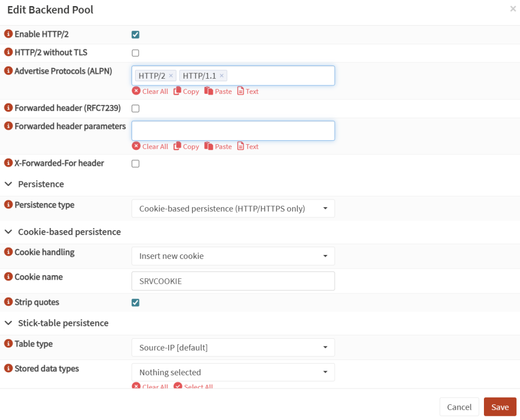Open the Persistence type info icon
The image size is (520, 420).
coord(7,205)
